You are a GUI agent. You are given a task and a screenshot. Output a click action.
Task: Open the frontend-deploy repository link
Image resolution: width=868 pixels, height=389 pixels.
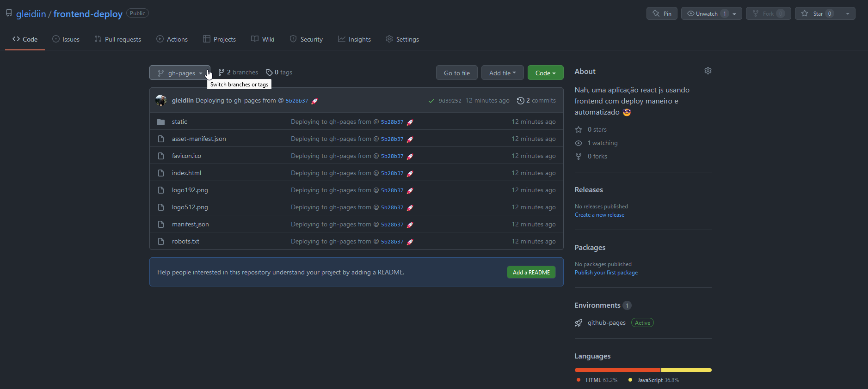pyautogui.click(x=88, y=14)
